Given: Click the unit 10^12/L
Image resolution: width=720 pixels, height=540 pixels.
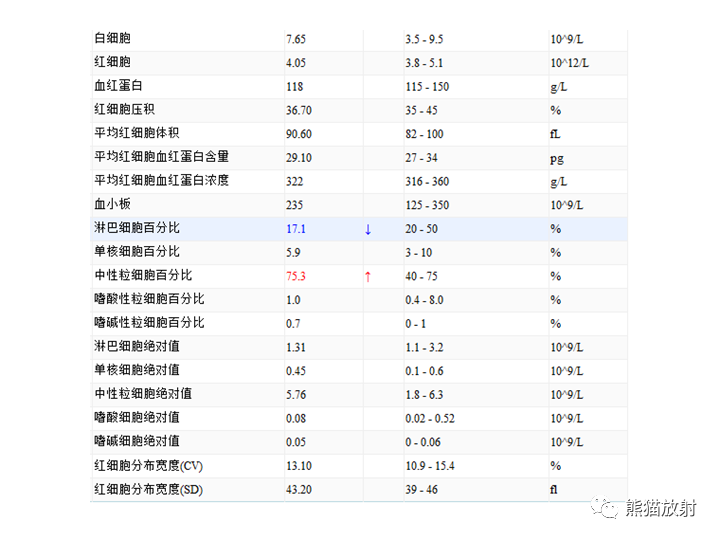Looking at the screenshot, I should click(x=569, y=63).
